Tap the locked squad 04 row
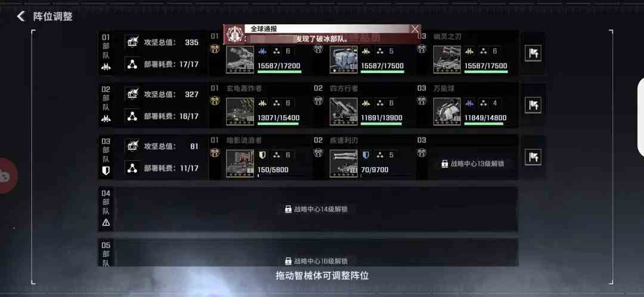644x297 pixels. (x=308, y=209)
